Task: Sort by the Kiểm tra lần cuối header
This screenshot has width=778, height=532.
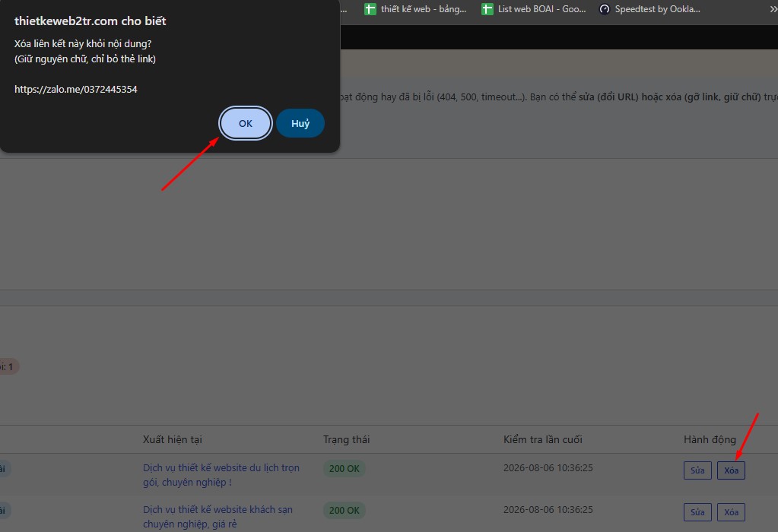Action: 543,439
